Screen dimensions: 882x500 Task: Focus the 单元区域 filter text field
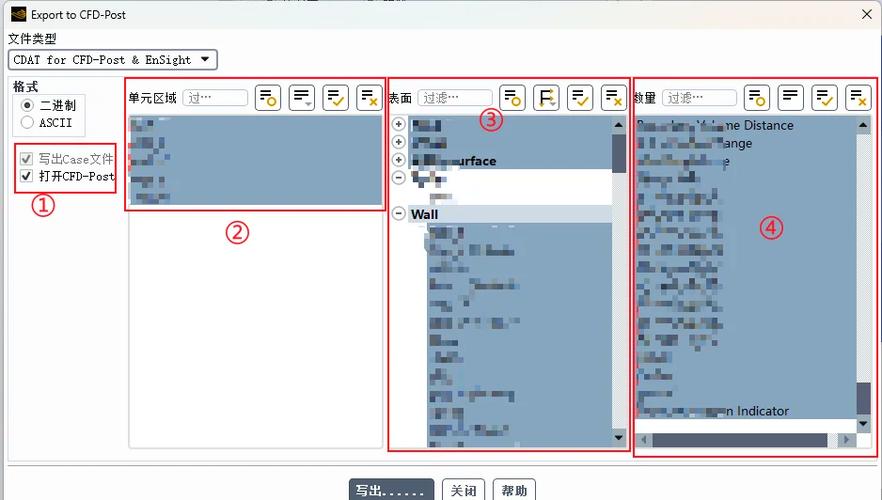[x=215, y=98]
